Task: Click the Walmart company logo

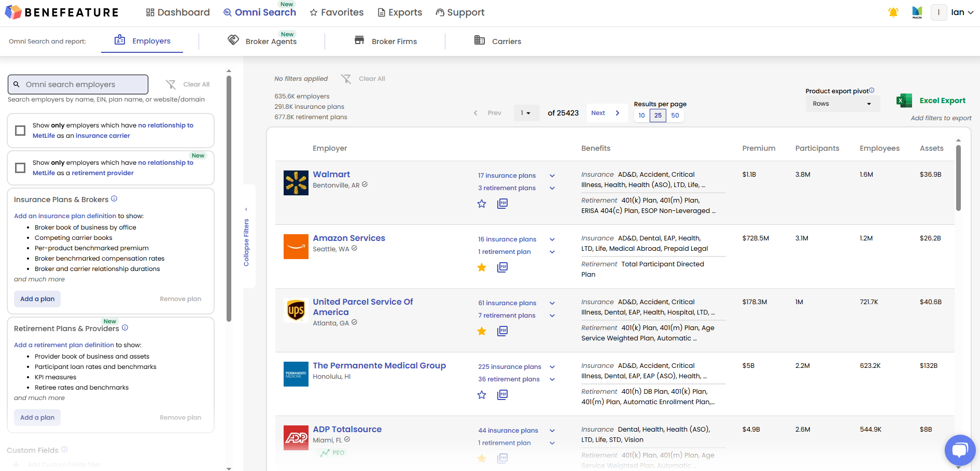Action: click(x=296, y=183)
